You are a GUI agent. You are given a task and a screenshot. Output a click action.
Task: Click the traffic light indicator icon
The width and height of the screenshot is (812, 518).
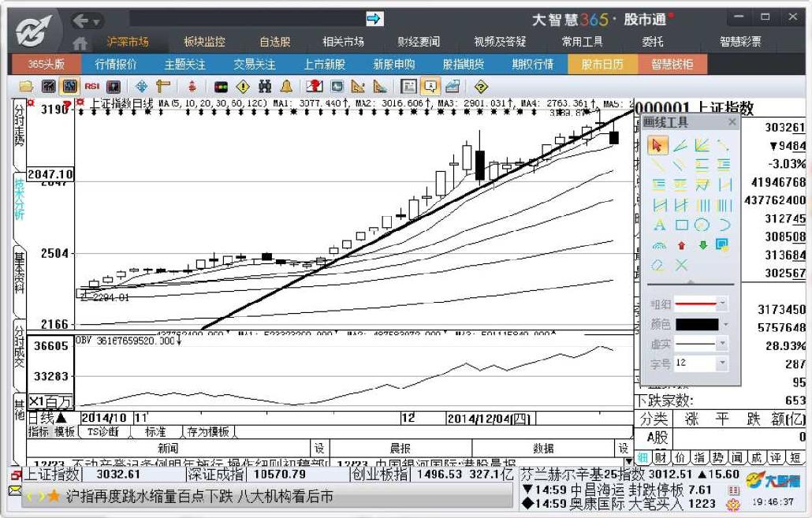[221, 87]
